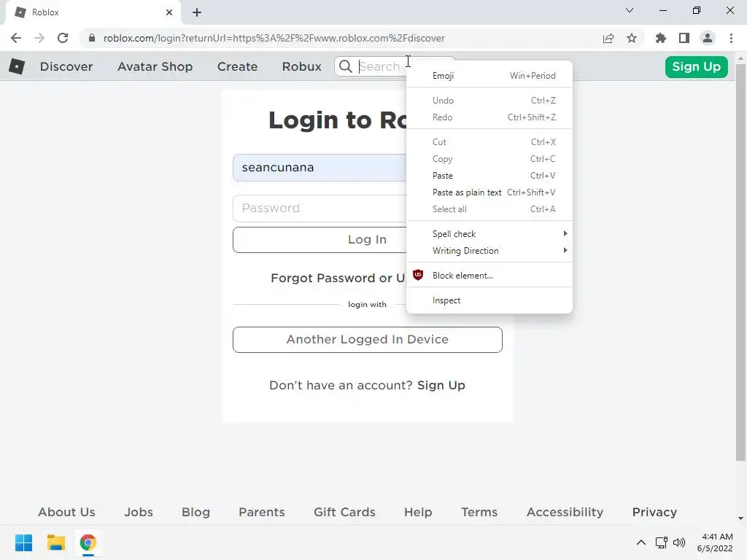Open Help footer link
This screenshot has height=560, width=747.
418,512
